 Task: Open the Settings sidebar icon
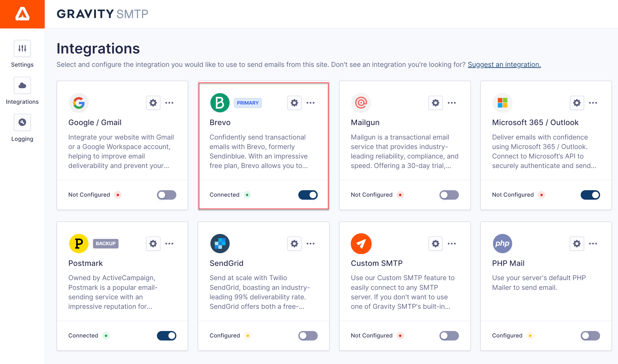pos(22,48)
